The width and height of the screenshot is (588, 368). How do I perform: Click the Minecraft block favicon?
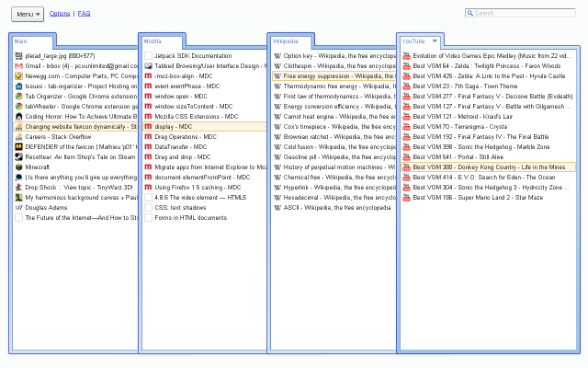[18, 167]
